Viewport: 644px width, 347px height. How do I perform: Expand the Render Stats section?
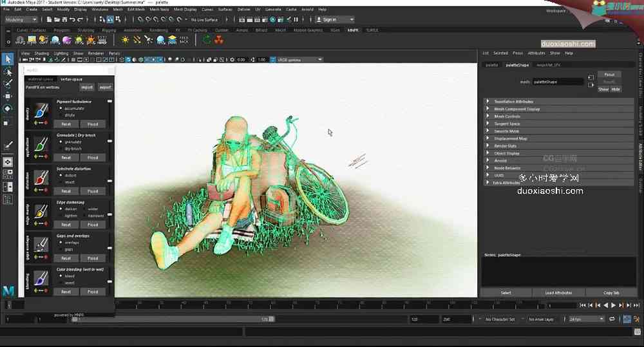coord(559,145)
